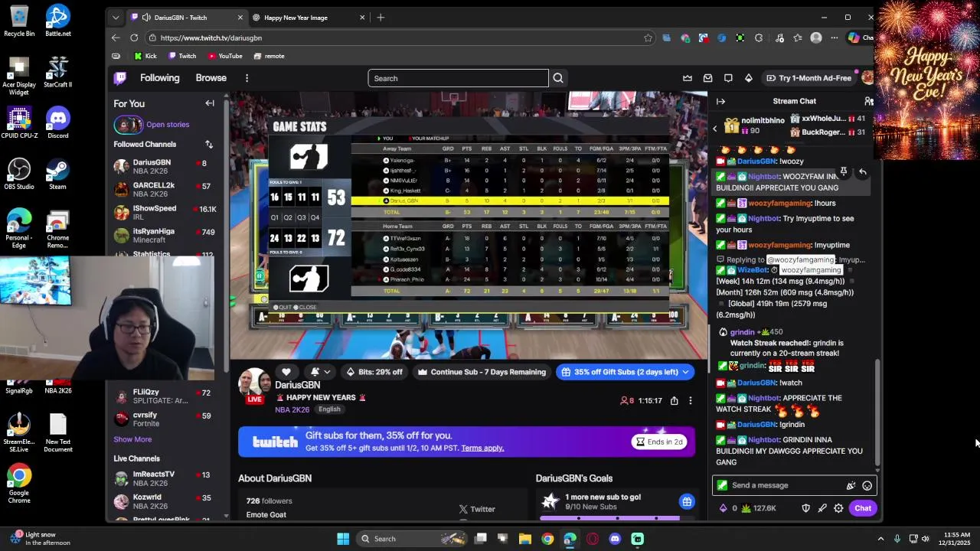The height and width of the screenshot is (551, 980).
Task: Expand 35% off Gift Subs dropdown
Action: [685, 372]
